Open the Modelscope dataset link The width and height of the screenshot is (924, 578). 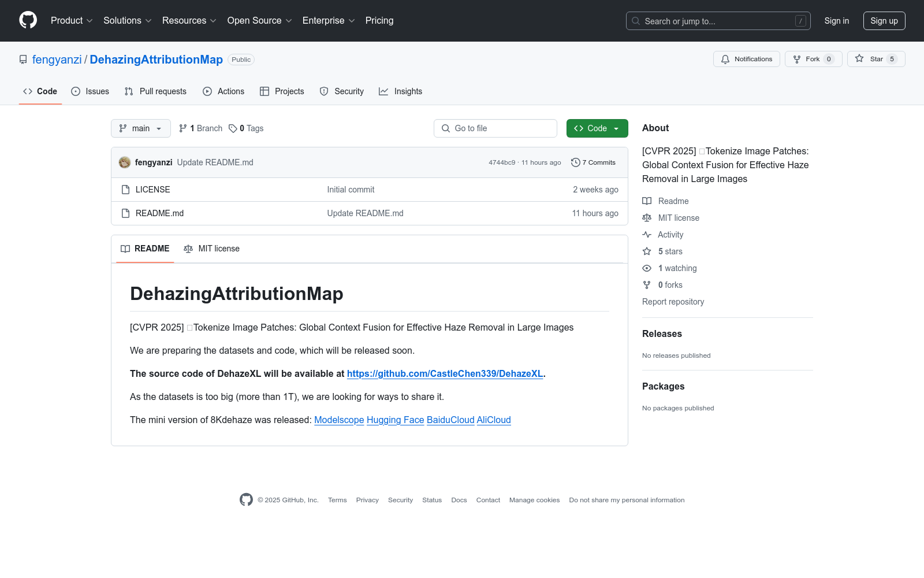click(x=339, y=420)
